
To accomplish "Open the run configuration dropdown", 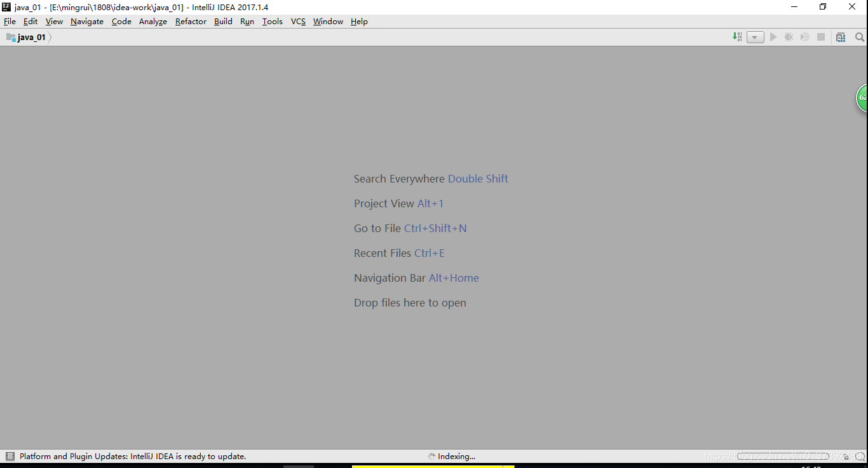I will [755, 38].
